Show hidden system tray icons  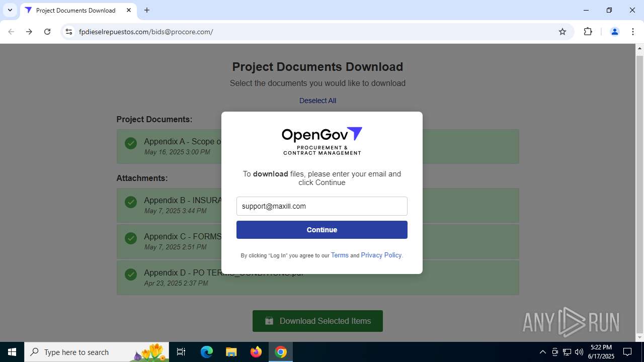click(542, 352)
